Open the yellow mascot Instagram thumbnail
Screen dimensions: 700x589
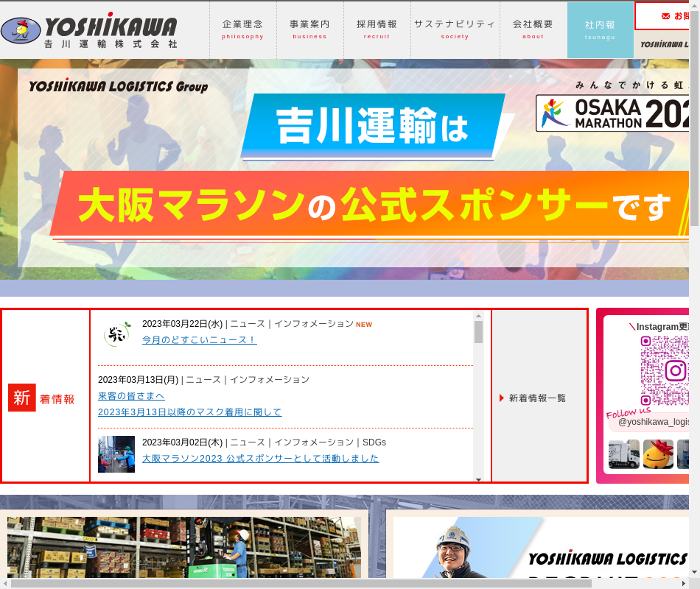tap(658, 454)
